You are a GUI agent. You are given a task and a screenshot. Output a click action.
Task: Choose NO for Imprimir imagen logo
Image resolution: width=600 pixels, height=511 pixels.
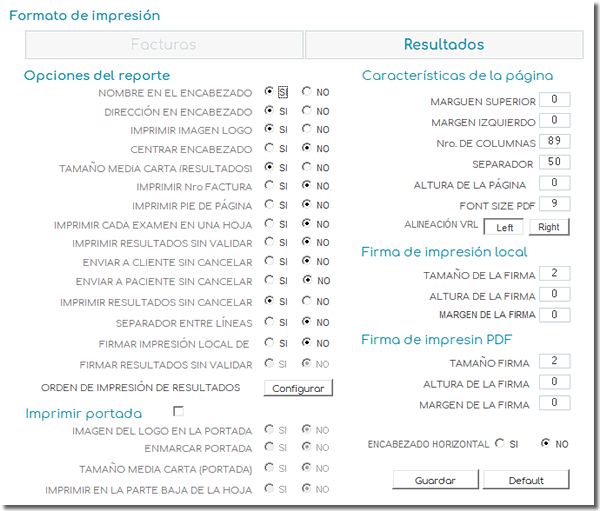coord(306,129)
